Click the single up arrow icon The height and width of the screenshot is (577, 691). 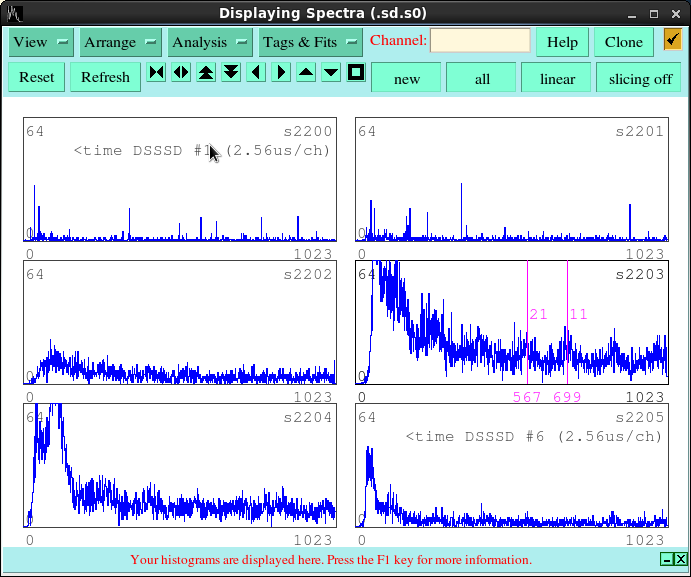click(x=306, y=72)
